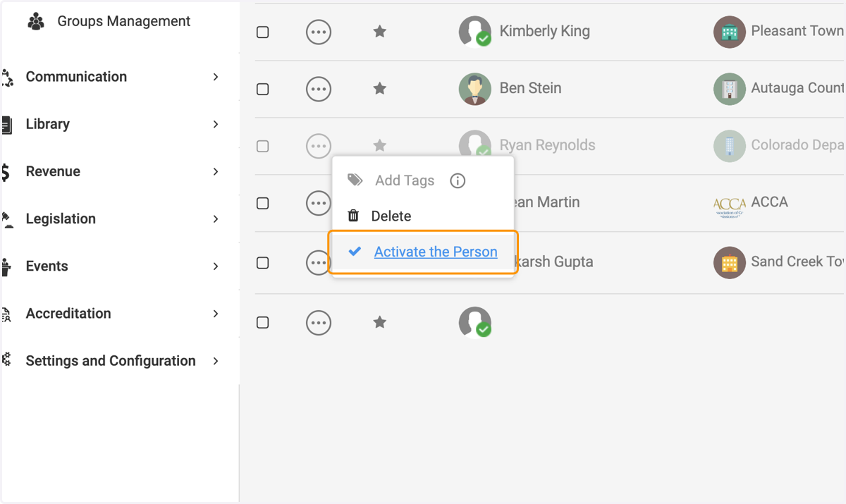Viewport: 846px width, 504px height.
Task: Open Ryan Reynolds' profile name
Action: point(547,145)
